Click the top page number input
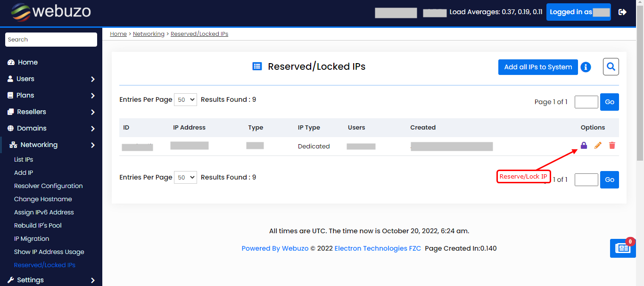Image resolution: width=644 pixels, height=286 pixels. [586, 102]
